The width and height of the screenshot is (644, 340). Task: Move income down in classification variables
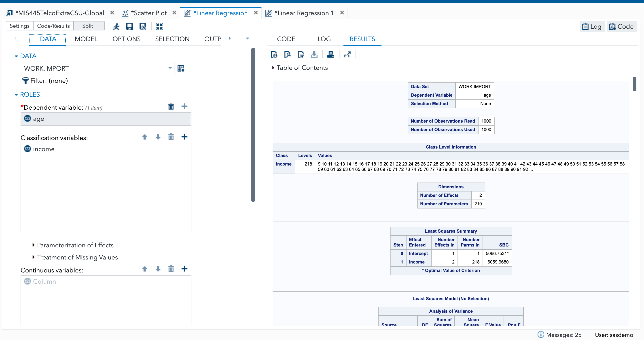[158, 137]
